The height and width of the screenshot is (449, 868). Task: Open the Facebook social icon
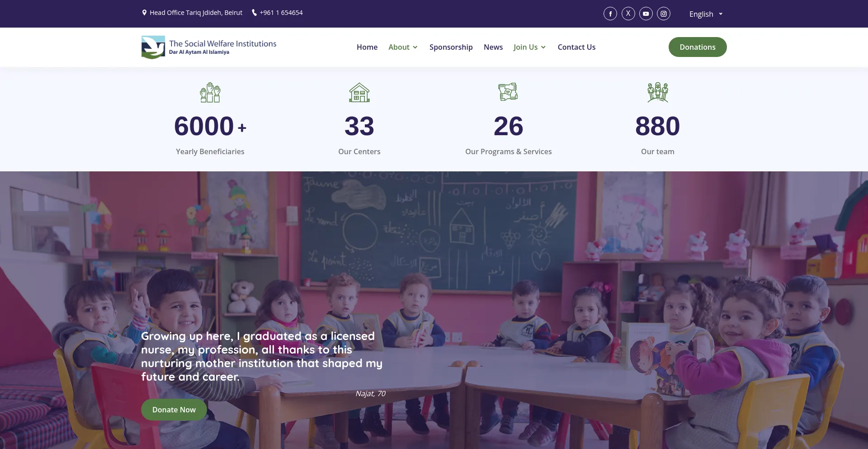point(610,14)
